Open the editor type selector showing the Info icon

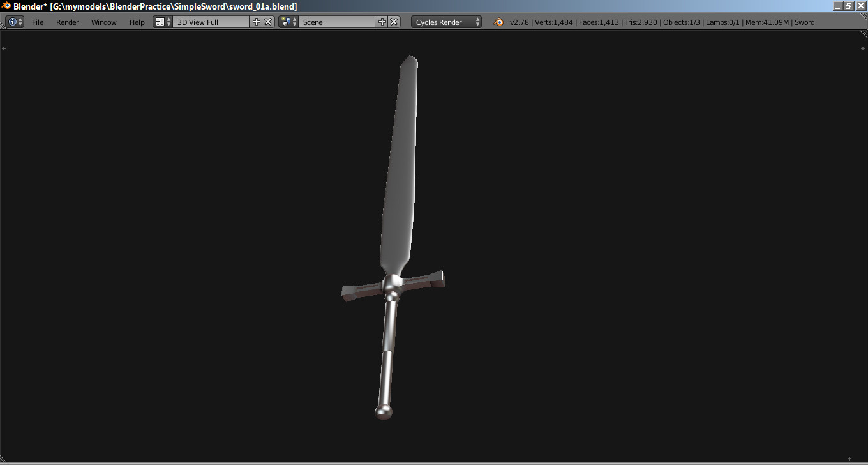coord(13,21)
